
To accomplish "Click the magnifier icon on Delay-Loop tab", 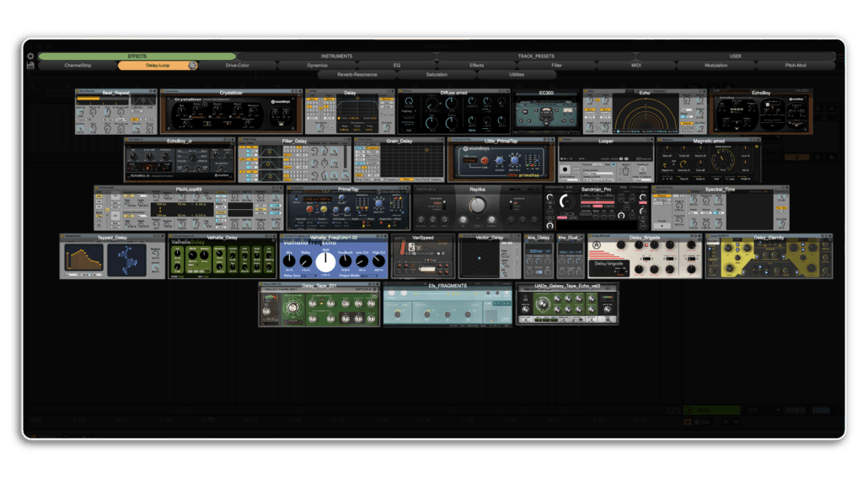I will tap(193, 65).
